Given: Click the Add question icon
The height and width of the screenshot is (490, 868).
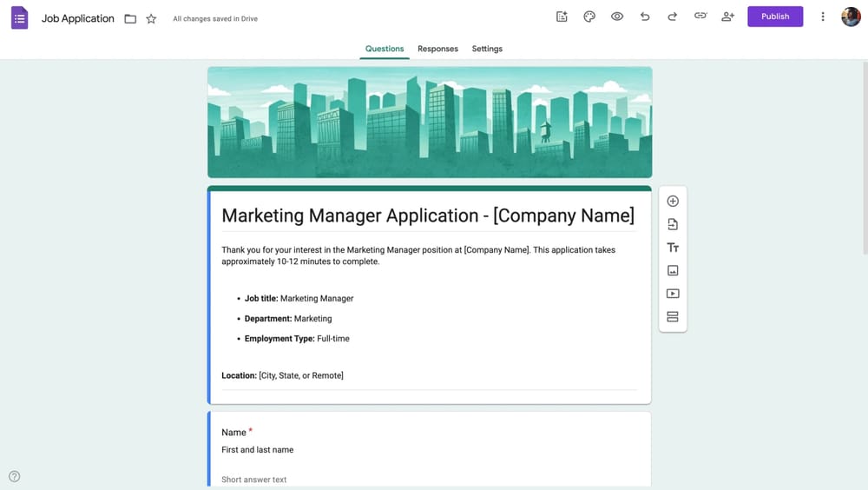Looking at the screenshot, I should pyautogui.click(x=673, y=202).
